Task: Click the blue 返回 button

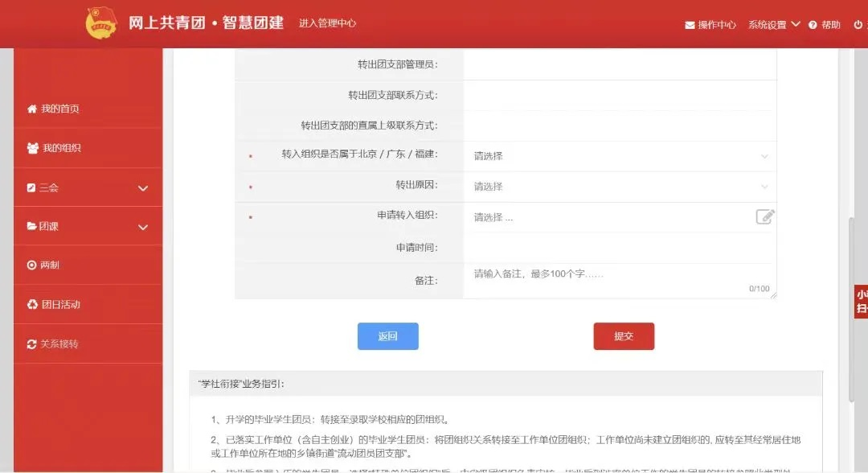Action: [387, 336]
